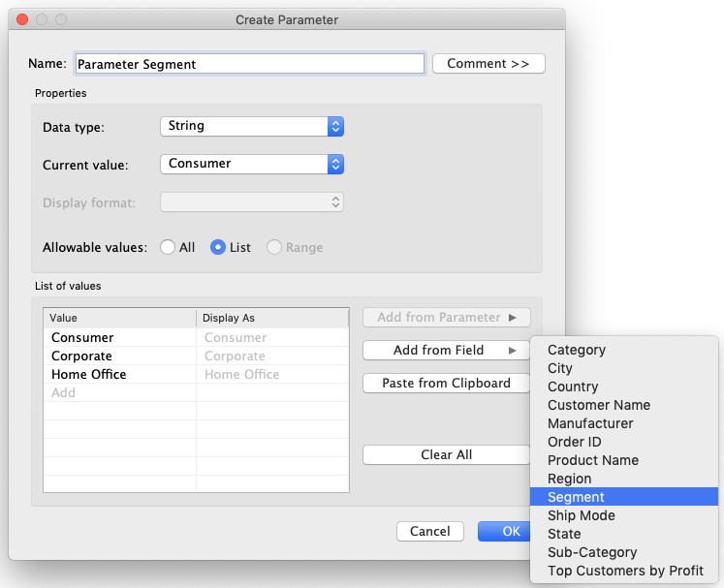Click the Add row in values list
Image resolution: width=724 pixels, height=588 pixels.
coord(64,392)
